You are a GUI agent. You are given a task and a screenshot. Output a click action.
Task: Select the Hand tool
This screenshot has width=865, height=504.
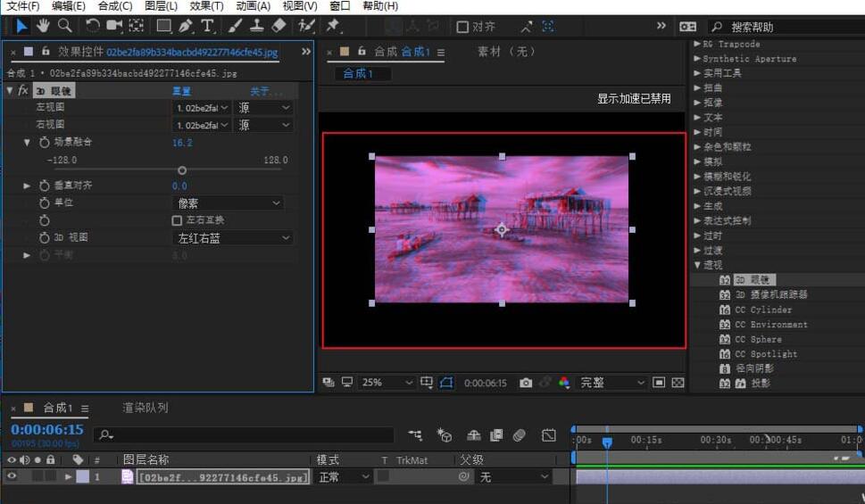pos(43,25)
